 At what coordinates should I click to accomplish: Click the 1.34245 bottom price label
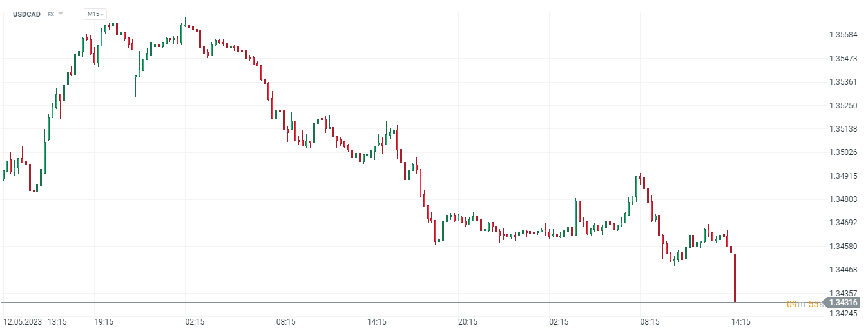point(843,314)
